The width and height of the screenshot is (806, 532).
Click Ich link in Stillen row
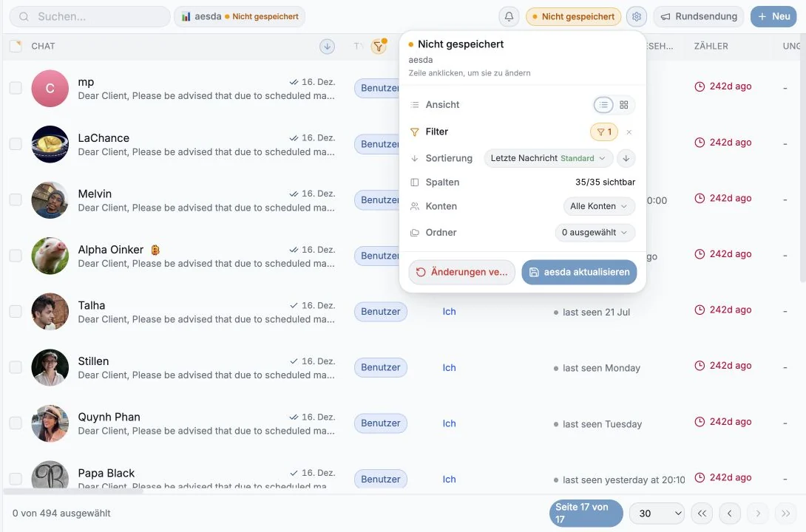450,368
